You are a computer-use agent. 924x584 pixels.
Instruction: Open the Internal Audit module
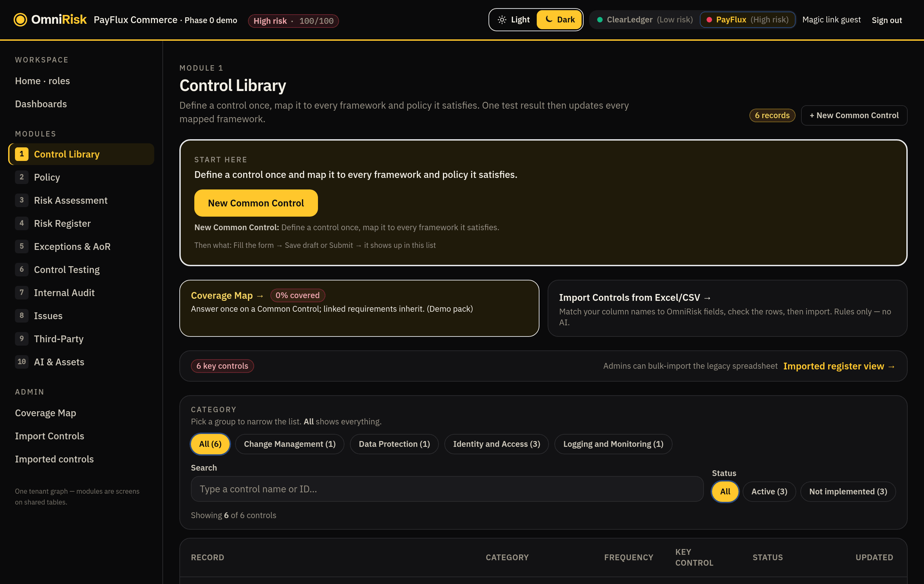tap(81, 293)
